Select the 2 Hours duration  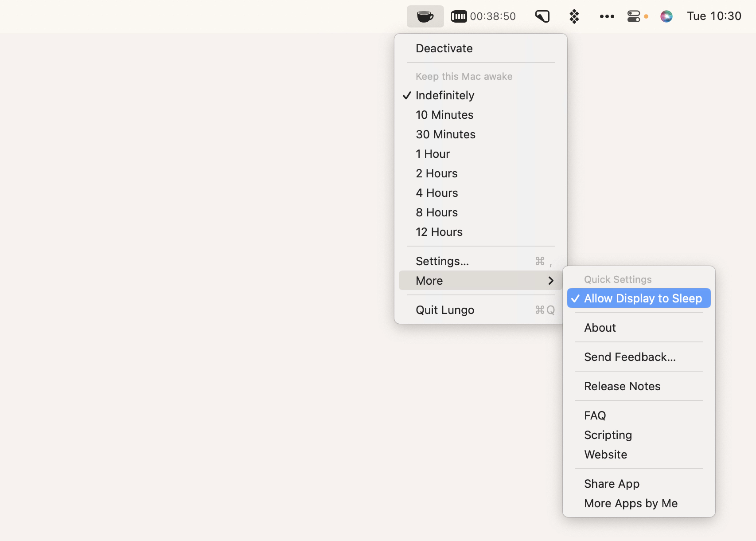481,173
